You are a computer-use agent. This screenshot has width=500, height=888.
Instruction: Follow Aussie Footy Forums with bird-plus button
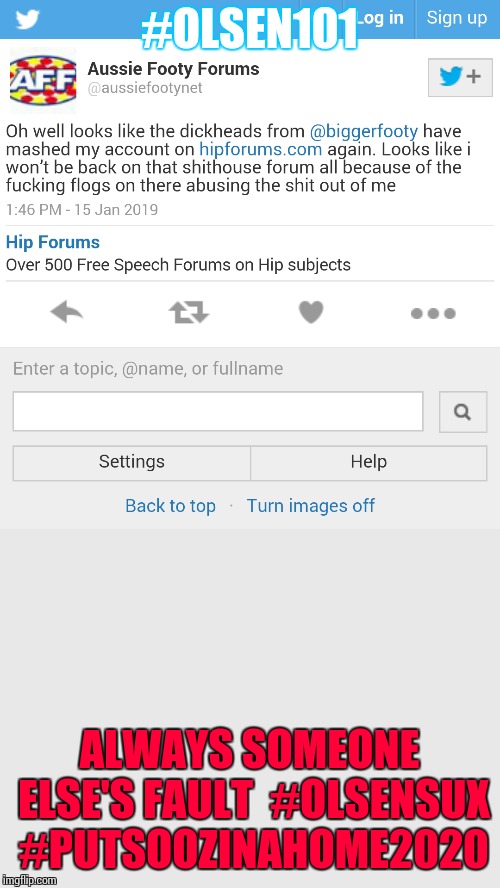460,78
